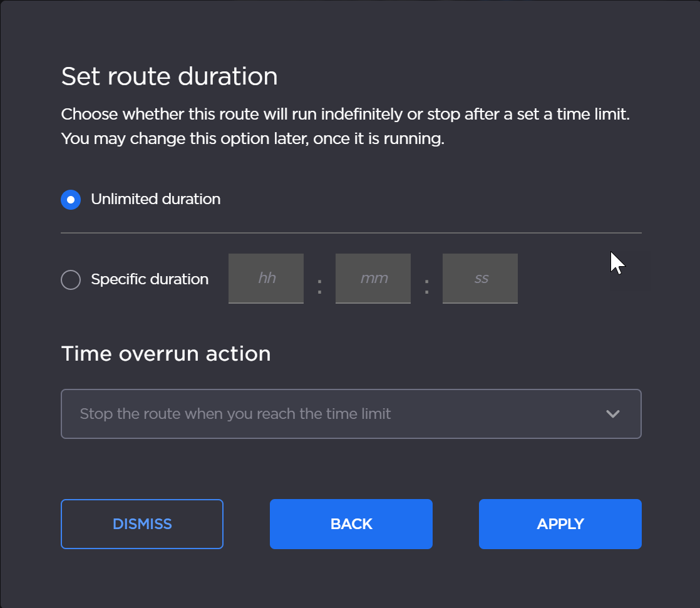Click the Specific duration label text
The width and height of the screenshot is (700, 608).
(150, 279)
